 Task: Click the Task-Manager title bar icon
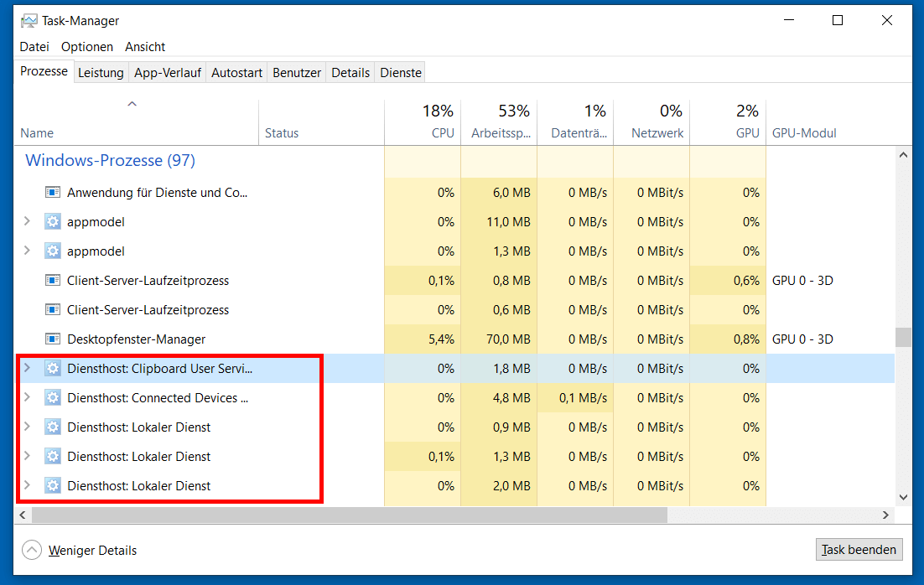pyautogui.click(x=29, y=21)
